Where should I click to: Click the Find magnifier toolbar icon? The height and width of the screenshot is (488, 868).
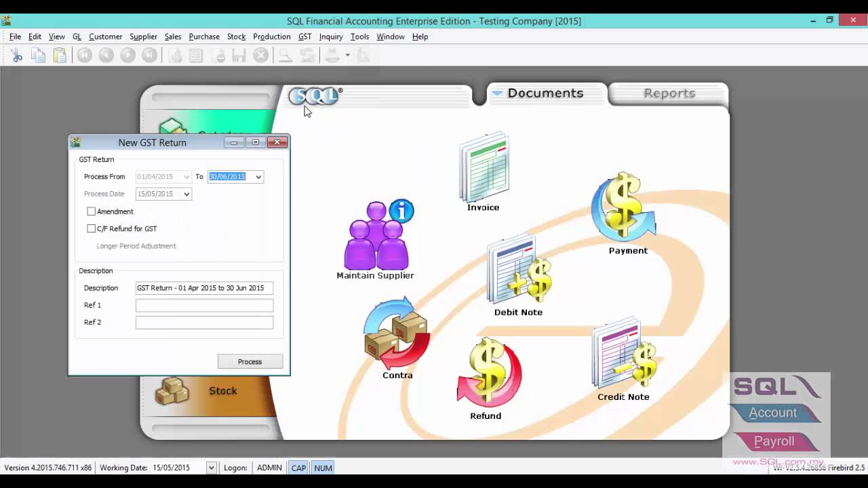coord(285,56)
